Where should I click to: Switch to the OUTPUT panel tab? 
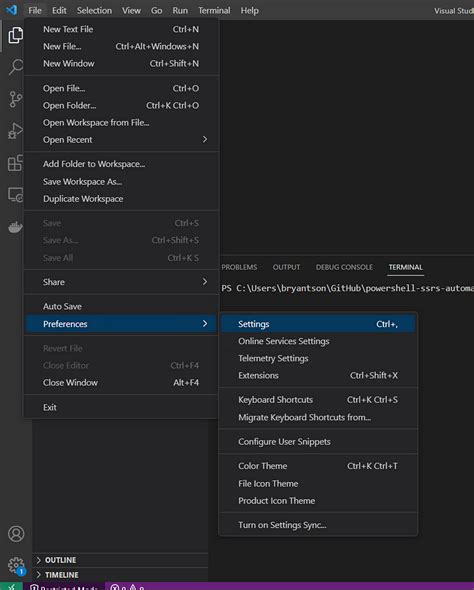pyautogui.click(x=286, y=267)
